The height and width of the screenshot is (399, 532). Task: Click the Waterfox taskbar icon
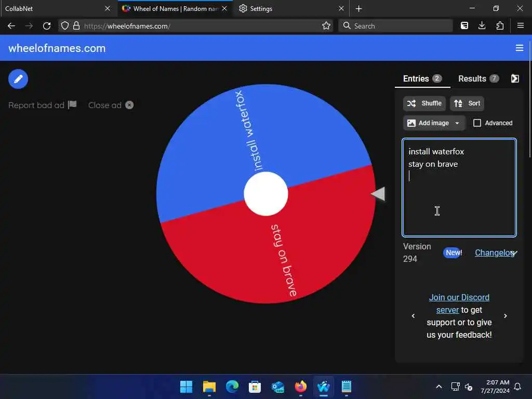323,387
